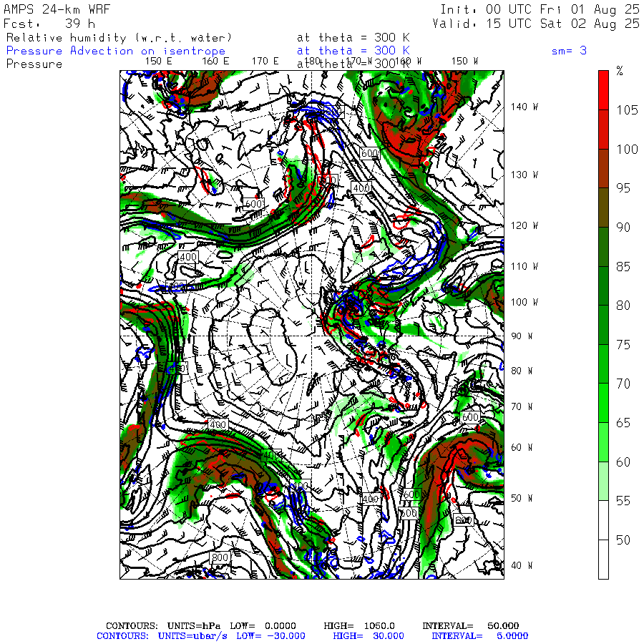Select the "140 W" longitude label
The image size is (644, 644).
click(x=525, y=107)
